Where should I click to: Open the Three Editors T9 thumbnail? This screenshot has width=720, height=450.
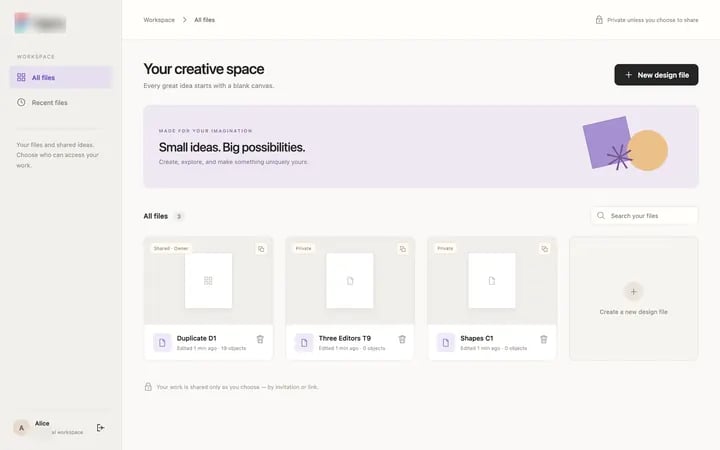click(350, 281)
